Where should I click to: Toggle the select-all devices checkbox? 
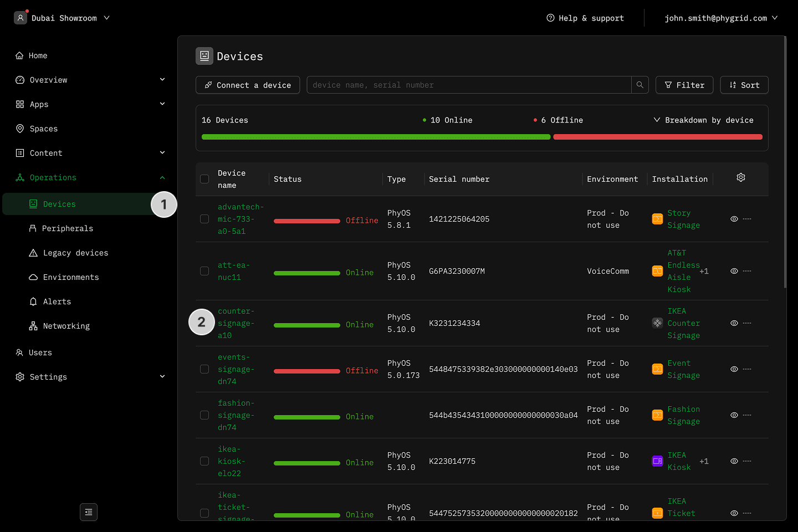[204, 179]
